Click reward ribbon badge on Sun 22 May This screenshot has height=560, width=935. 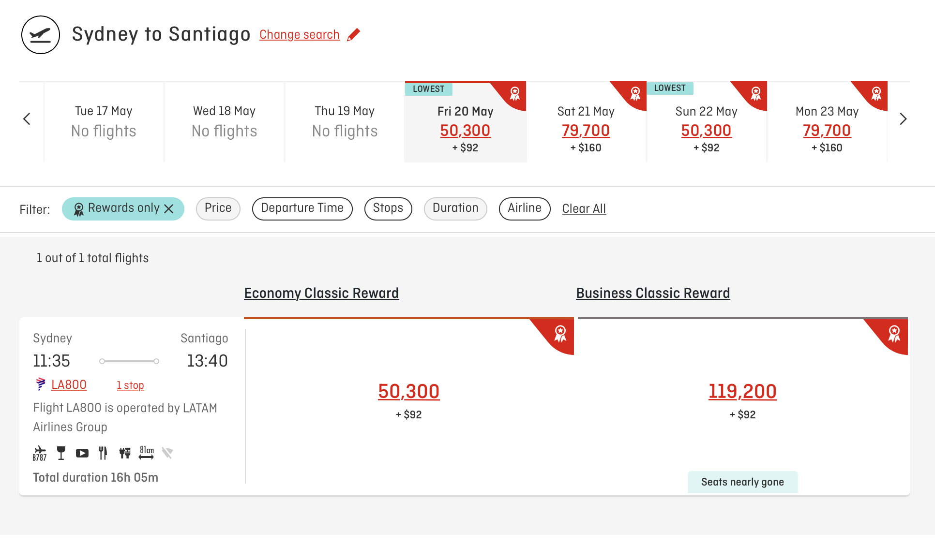tap(756, 93)
